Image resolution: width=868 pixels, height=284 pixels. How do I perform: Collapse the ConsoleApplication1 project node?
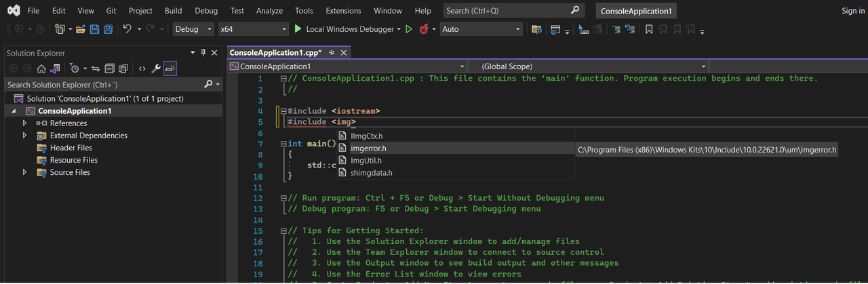14,111
